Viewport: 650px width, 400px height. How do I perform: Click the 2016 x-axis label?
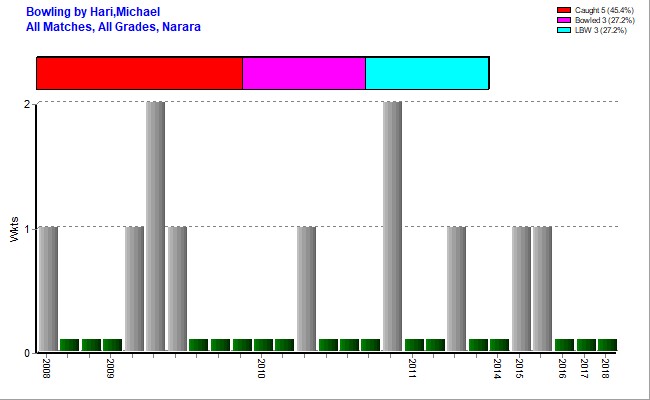tap(562, 368)
